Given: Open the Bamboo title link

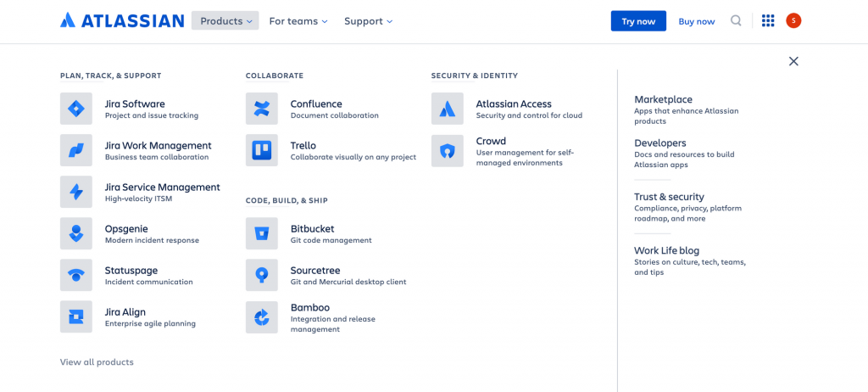Looking at the screenshot, I should [310, 307].
